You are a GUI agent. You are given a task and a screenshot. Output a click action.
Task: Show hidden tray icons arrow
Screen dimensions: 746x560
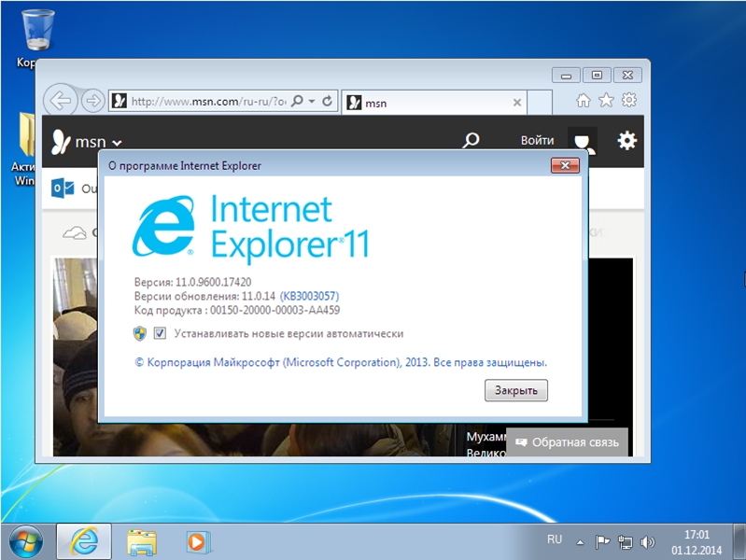pos(580,542)
